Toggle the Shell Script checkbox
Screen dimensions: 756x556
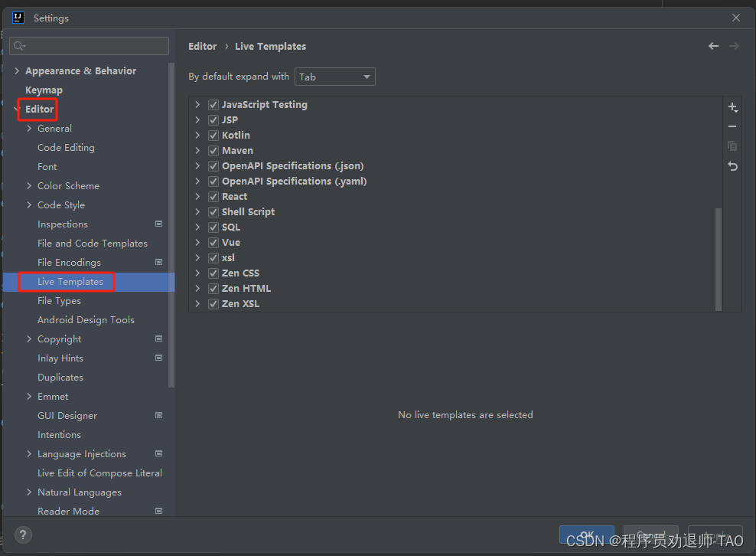pos(213,212)
